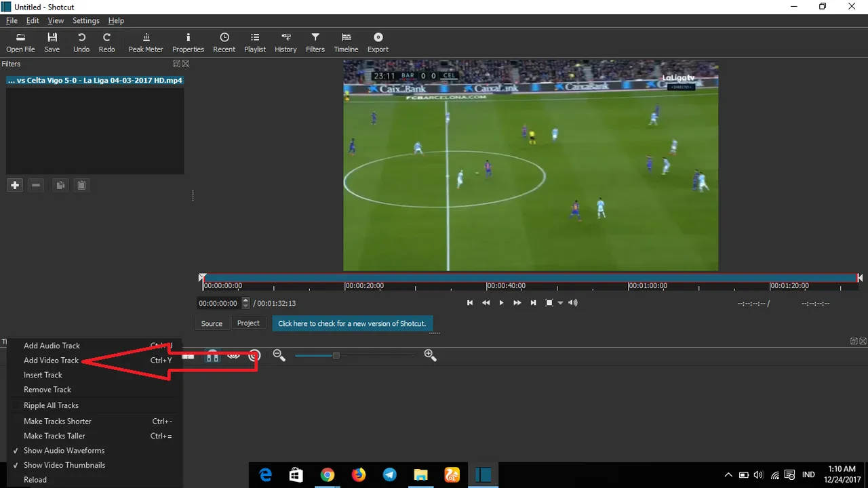Click the check for new version notice
This screenshot has width=868, height=488.
tap(353, 323)
